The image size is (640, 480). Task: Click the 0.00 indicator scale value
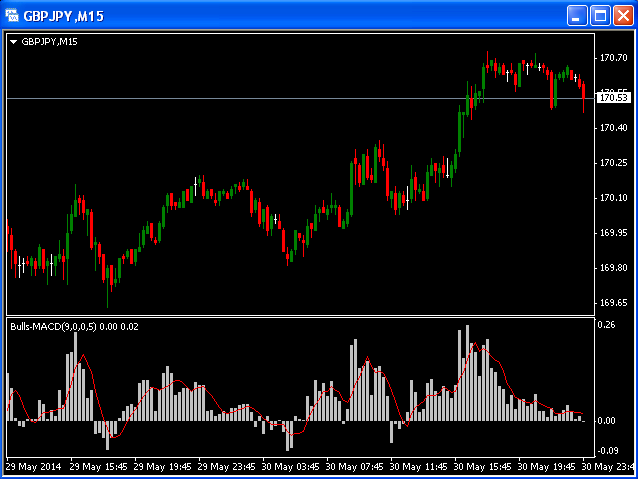(x=606, y=421)
